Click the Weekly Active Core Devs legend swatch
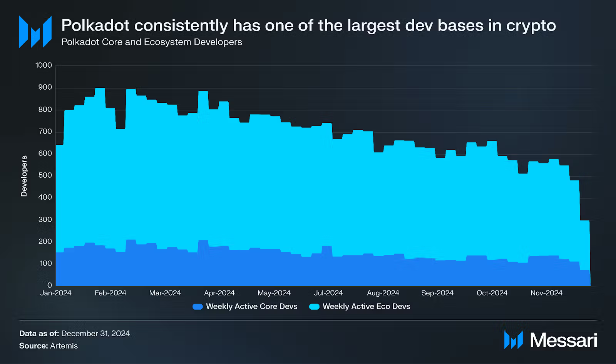The height and width of the screenshot is (364, 616). [198, 307]
